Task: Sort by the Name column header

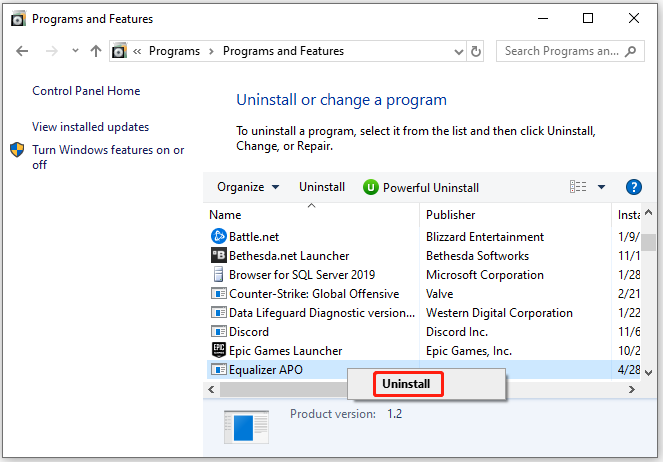Action: (x=311, y=215)
